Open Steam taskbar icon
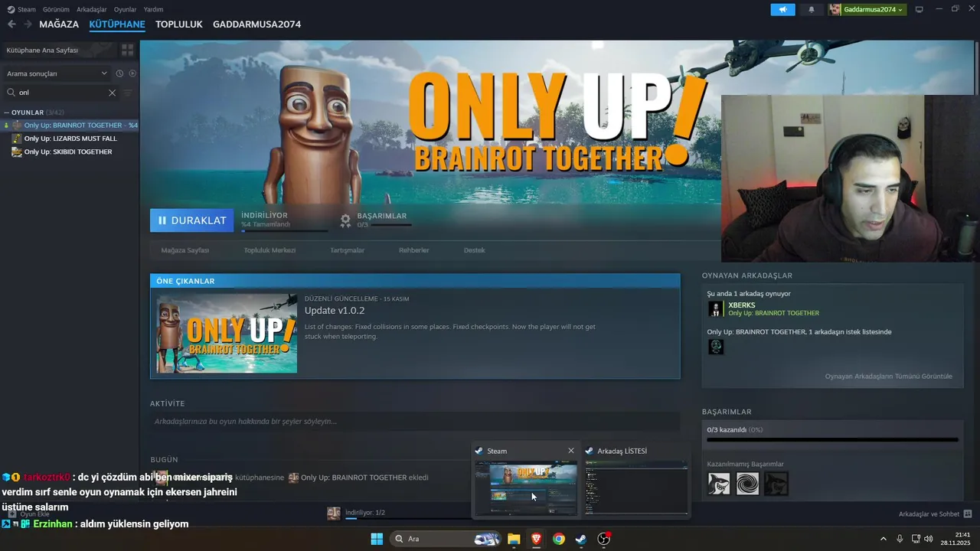980x551 pixels. pyautogui.click(x=581, y=539)
